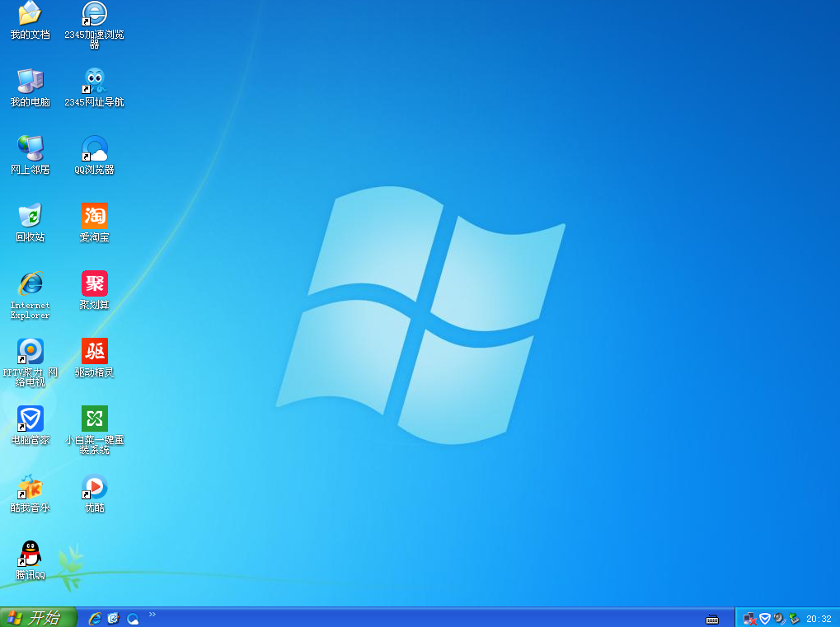Select the 爱淘宝 desktop icon
840x627 pixels.
94,222
